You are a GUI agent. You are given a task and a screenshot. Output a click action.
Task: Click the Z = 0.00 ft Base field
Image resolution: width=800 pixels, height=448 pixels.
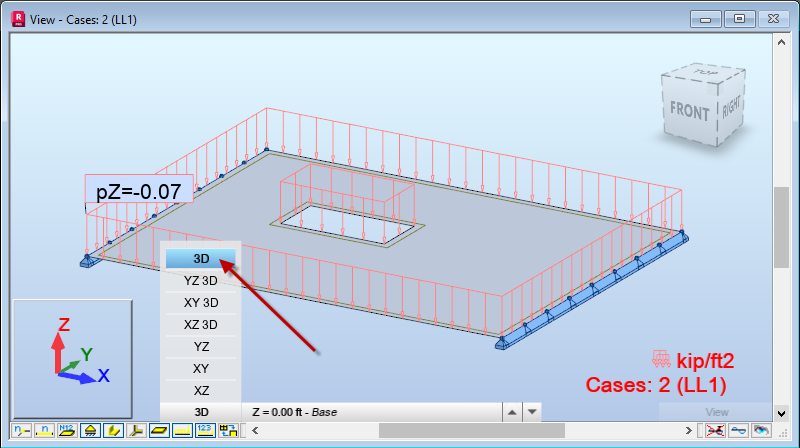tap(372, 412)
